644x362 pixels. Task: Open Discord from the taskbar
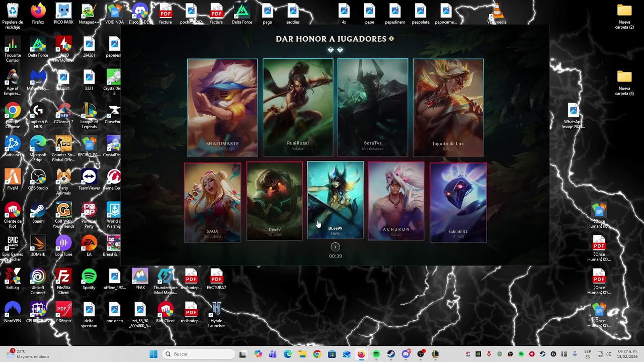(406, 354)
